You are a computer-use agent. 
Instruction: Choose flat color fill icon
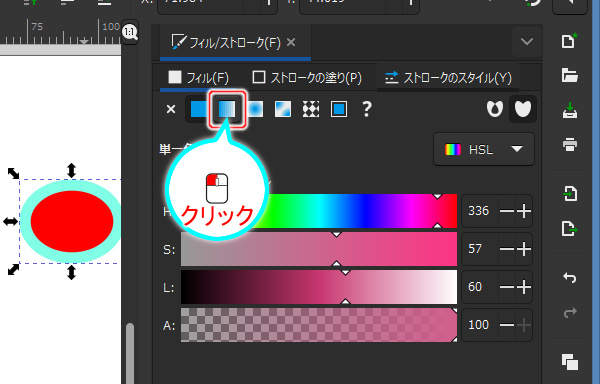pyautogui.click(x=198, y=109)
